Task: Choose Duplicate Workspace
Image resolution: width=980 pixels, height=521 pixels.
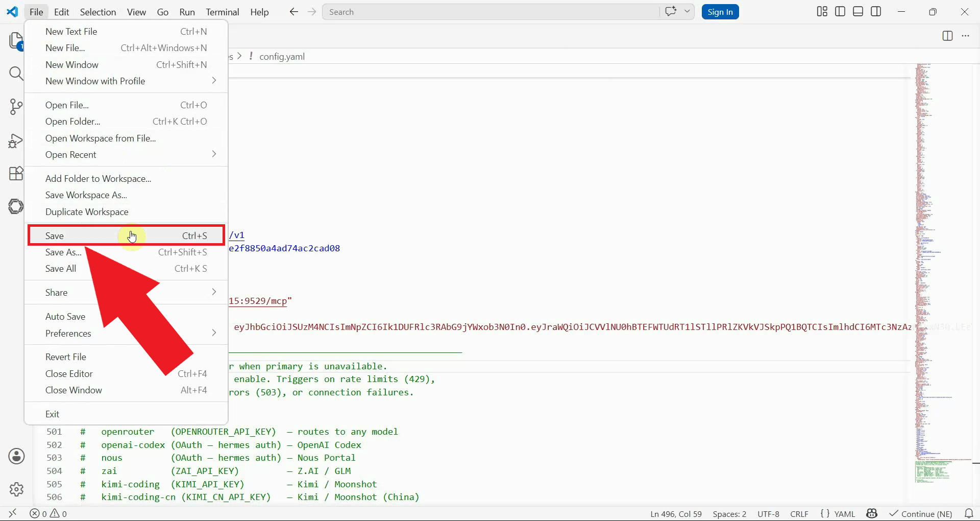Action: click(126, 212)
